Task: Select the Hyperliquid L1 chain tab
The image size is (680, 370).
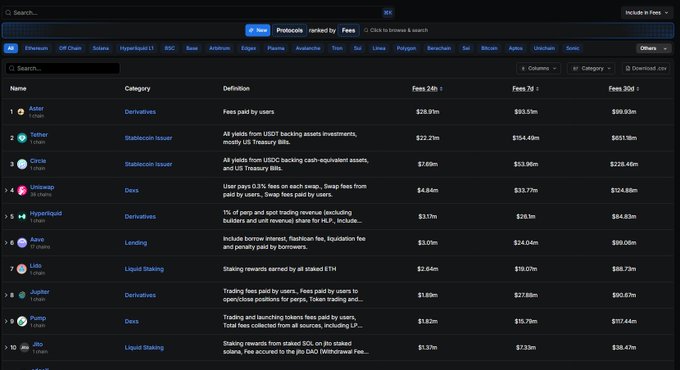Action: tap(137, 48)
